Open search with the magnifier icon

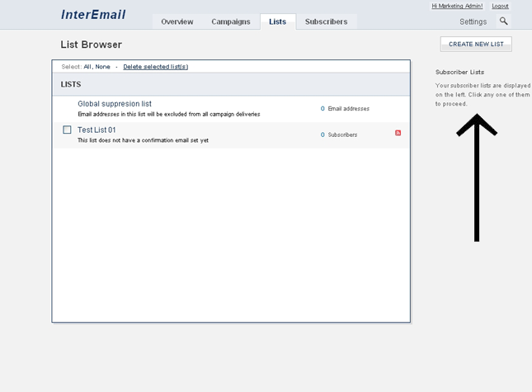(x=504, y=21)
